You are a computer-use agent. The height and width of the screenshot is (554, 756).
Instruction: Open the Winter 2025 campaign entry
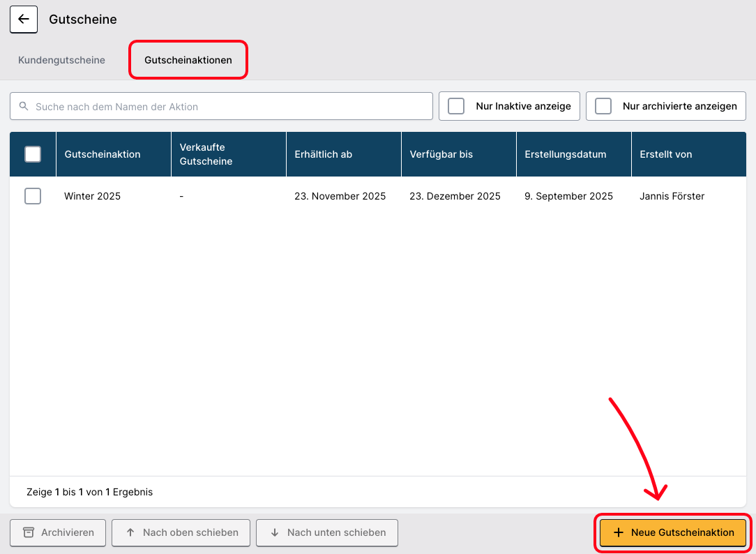(x=93, y=196)
